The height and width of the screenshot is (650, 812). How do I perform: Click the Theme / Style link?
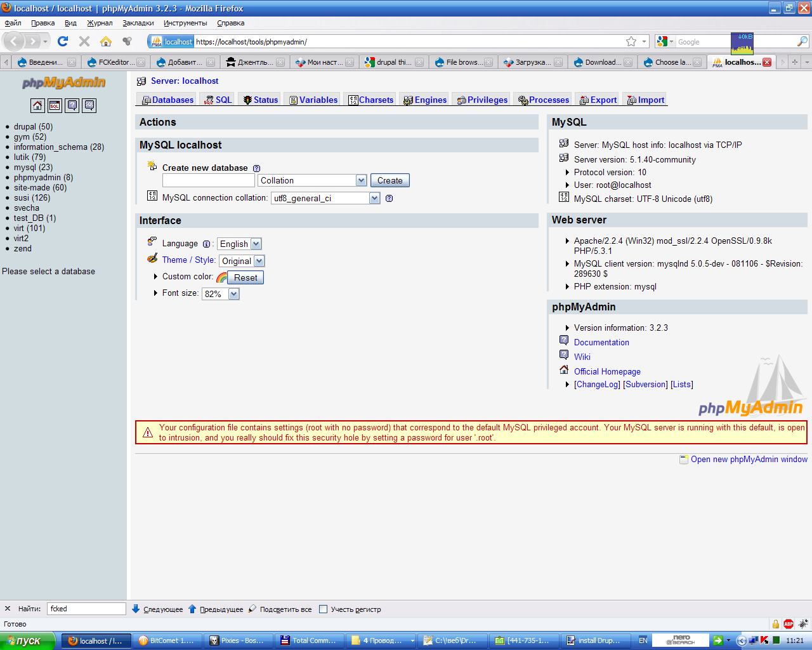coord(188,260)
